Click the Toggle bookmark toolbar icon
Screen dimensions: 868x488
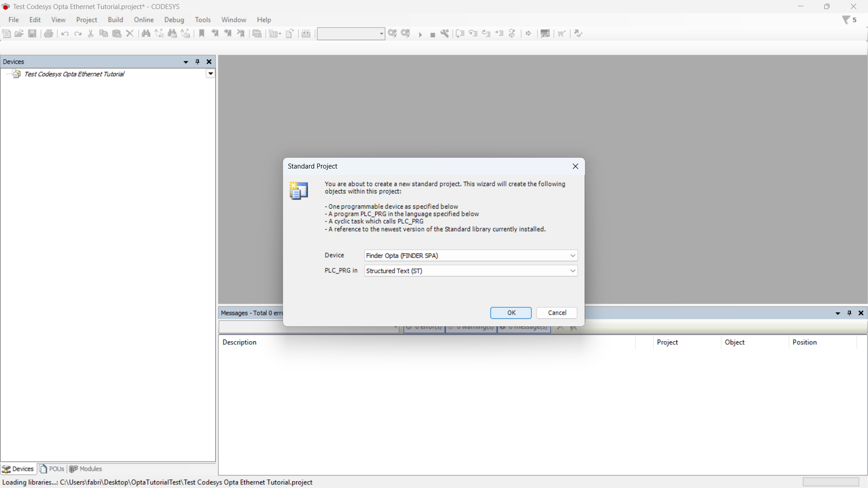pyautogui.click(x=202, y=33)
